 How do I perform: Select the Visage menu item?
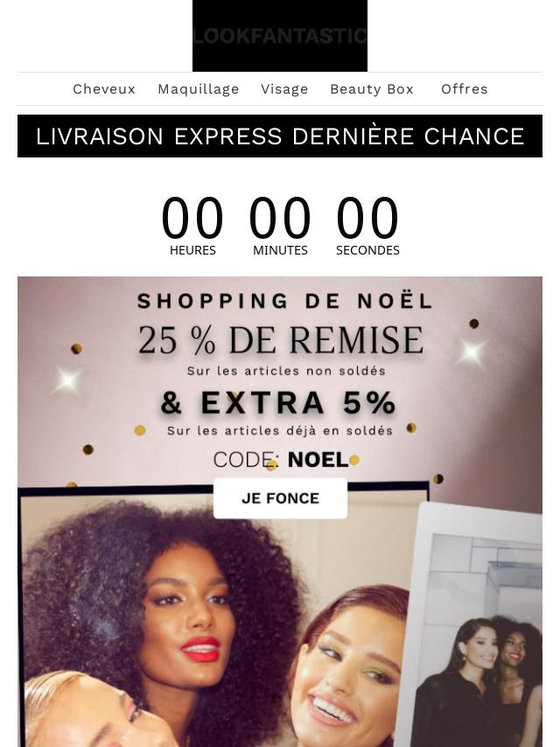[x=284, y=89]
